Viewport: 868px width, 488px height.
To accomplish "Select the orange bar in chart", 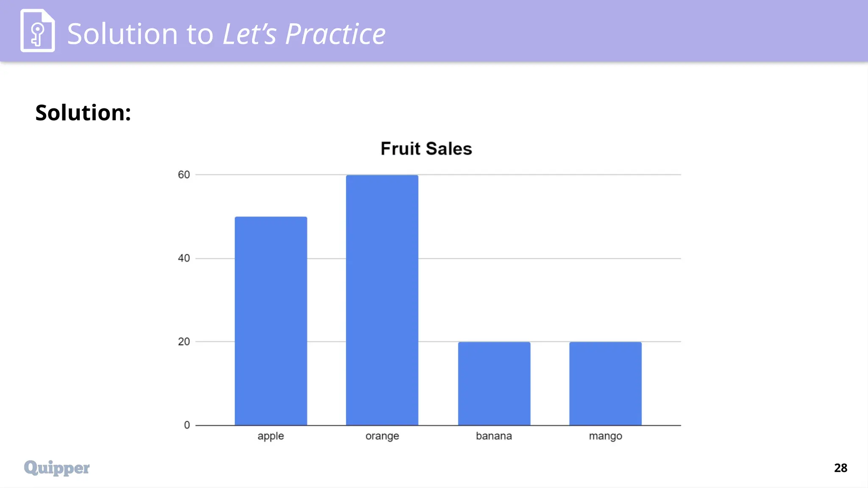I will pos(382,300).
